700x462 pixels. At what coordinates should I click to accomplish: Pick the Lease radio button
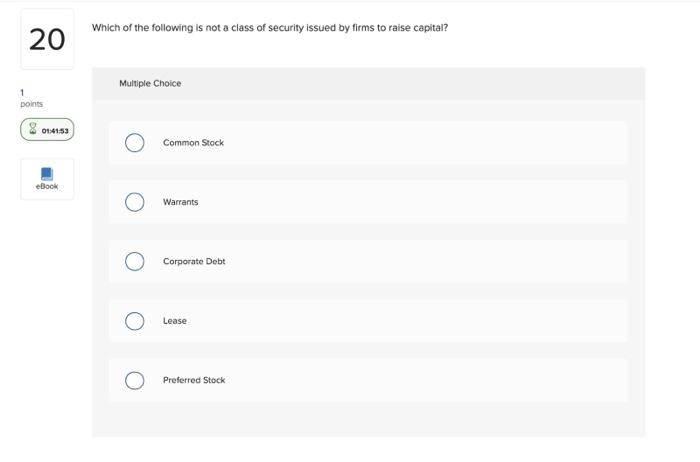pos(135,321)
